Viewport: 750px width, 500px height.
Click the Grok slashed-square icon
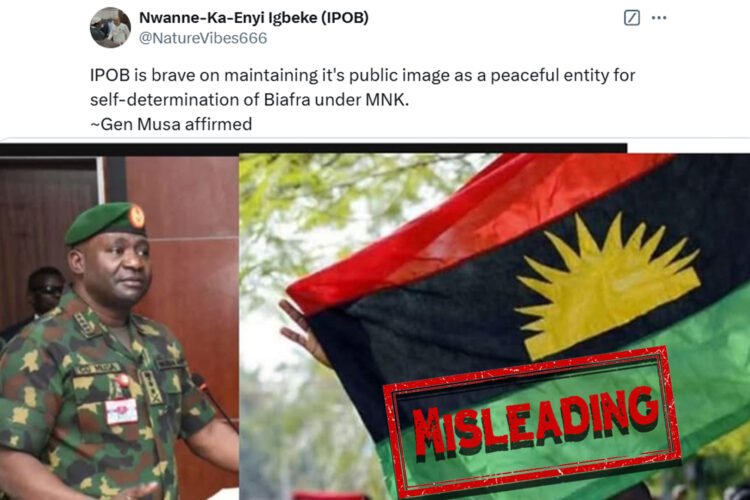pyautogui.click(x=632, y=18)
